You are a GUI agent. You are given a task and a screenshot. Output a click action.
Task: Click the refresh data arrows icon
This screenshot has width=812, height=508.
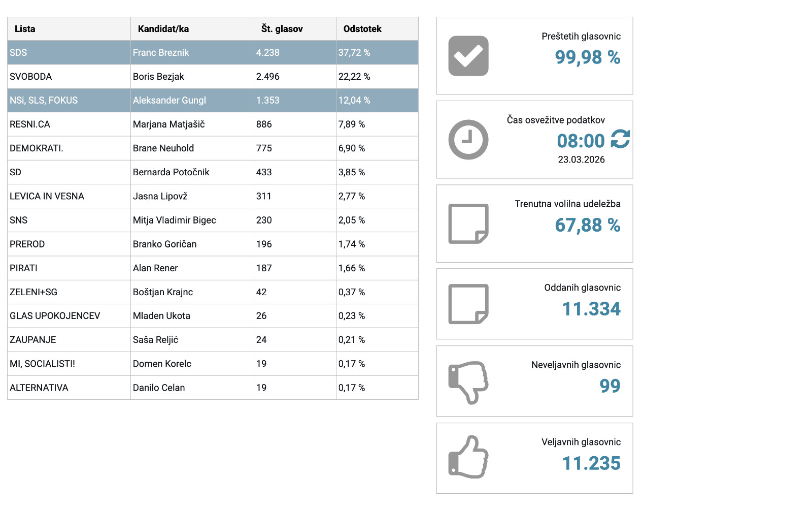point(620,139)
